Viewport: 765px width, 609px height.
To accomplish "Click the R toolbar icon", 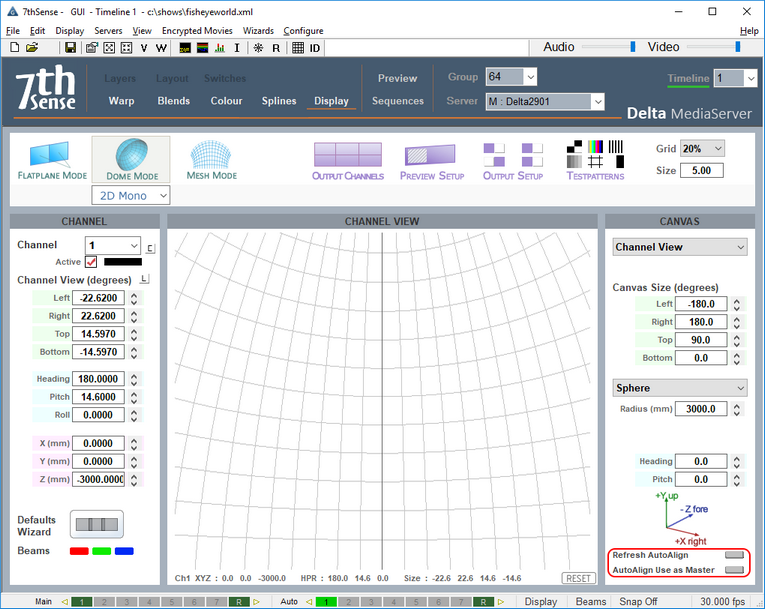I will [x=276, y=48].
